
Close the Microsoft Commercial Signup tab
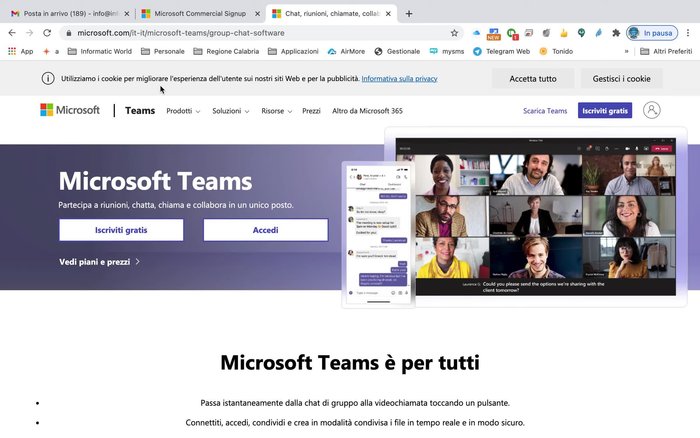[x=258, y=14]
